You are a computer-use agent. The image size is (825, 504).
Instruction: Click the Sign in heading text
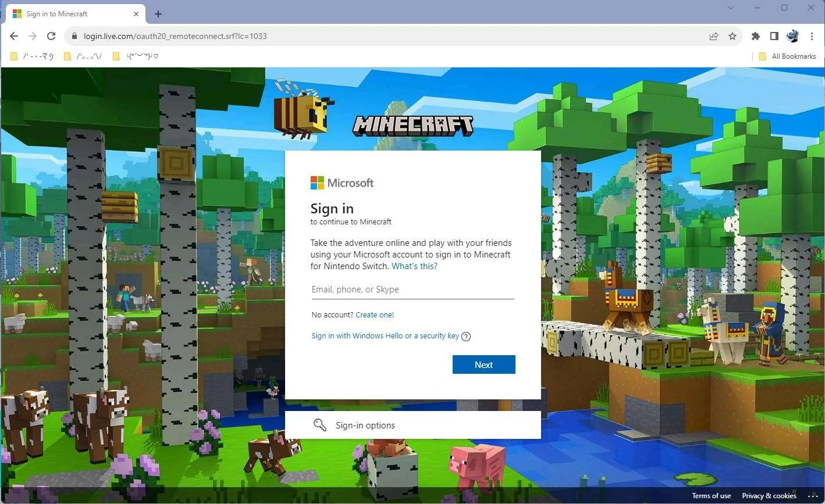tap(332, 209)
